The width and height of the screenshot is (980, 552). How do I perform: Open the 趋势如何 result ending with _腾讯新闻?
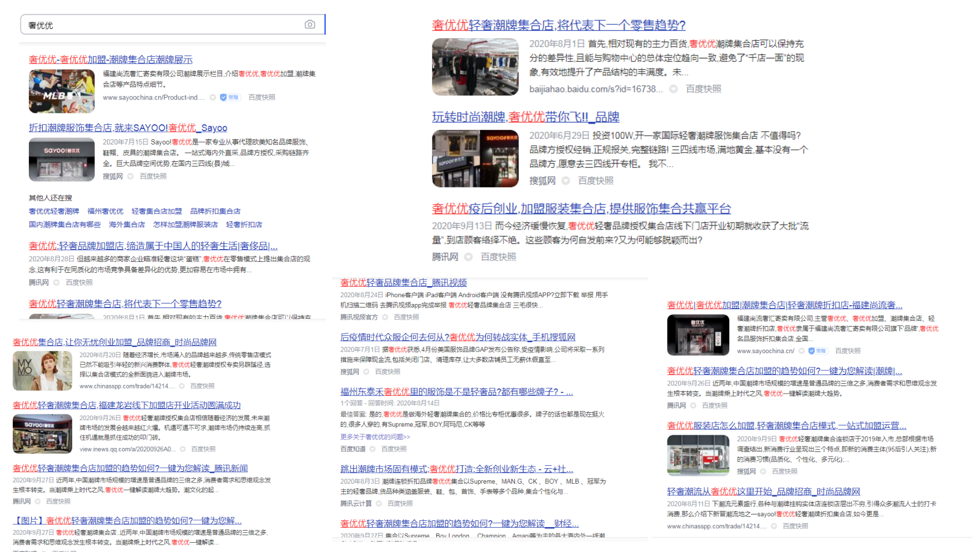click(x=130, y=468)
